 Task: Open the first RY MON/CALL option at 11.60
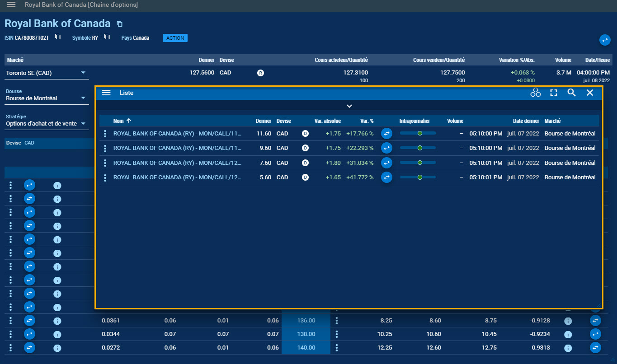tap(177, 133)
